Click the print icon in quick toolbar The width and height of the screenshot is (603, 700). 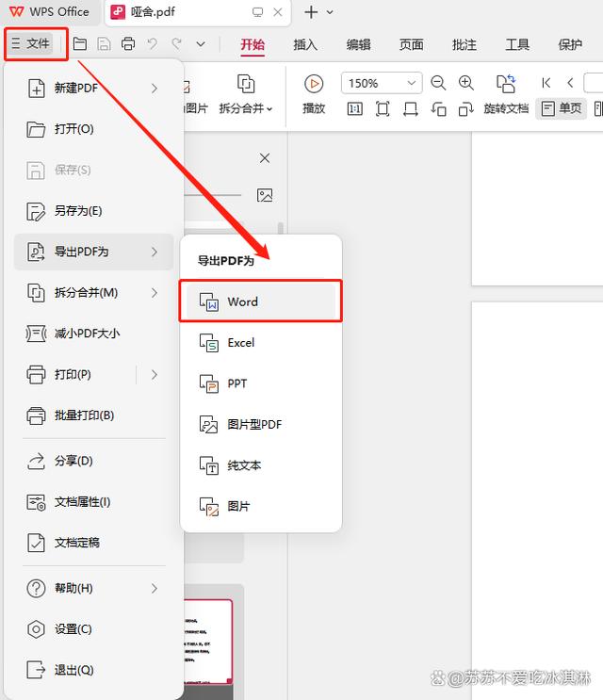(x=128, y=43)
